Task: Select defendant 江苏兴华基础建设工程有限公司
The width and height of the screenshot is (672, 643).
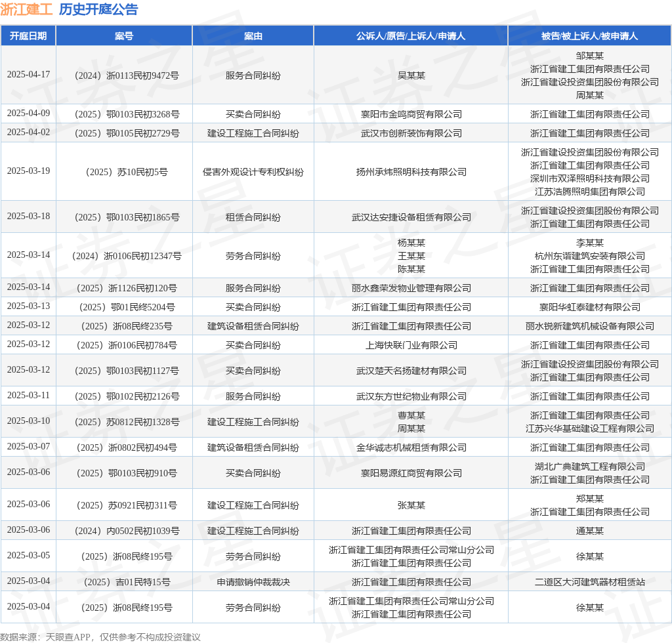Action: point(590,428)
